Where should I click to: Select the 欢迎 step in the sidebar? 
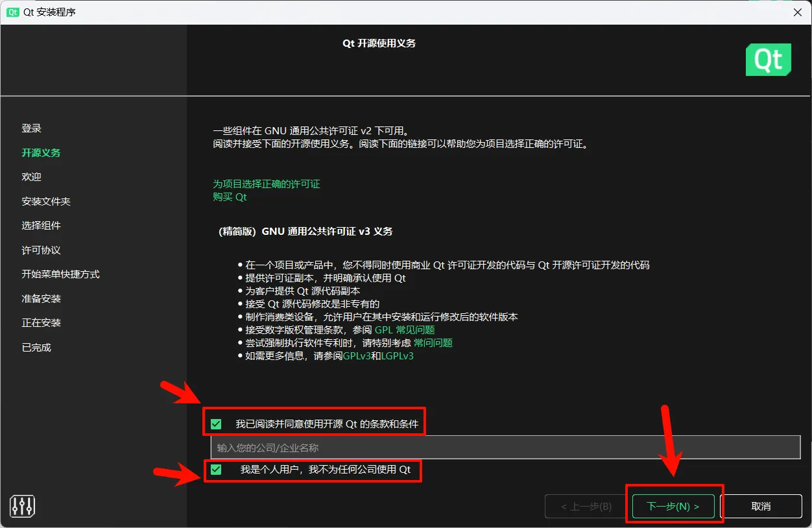tap(31, 176)
